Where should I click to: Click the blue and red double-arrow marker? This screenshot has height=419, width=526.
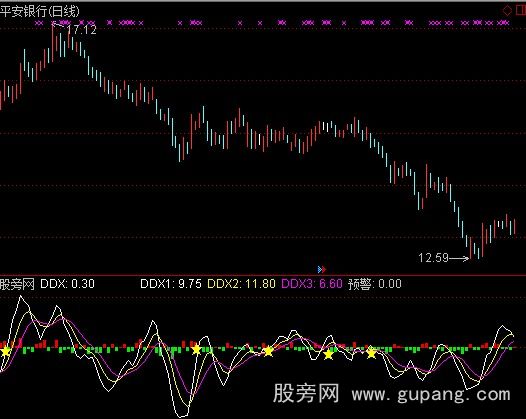point(322,269)
